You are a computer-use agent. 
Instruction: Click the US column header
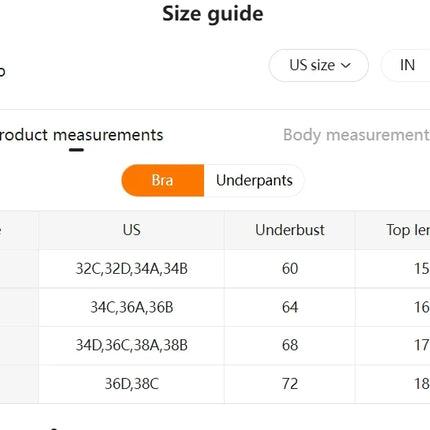[x=132, y=230]
